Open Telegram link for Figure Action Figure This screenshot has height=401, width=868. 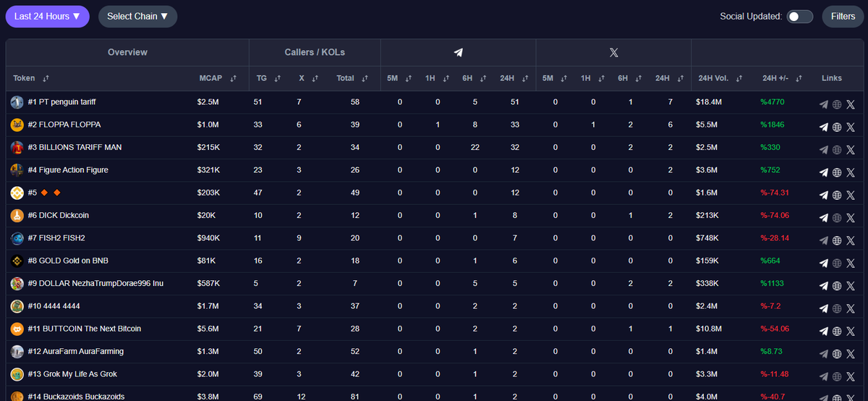click(x=823, y=172)
